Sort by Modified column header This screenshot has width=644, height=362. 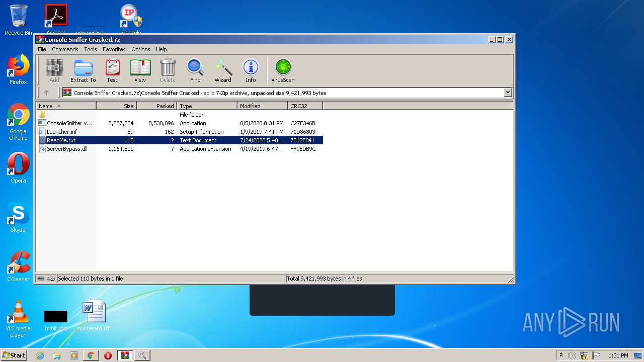coord(262,106)
